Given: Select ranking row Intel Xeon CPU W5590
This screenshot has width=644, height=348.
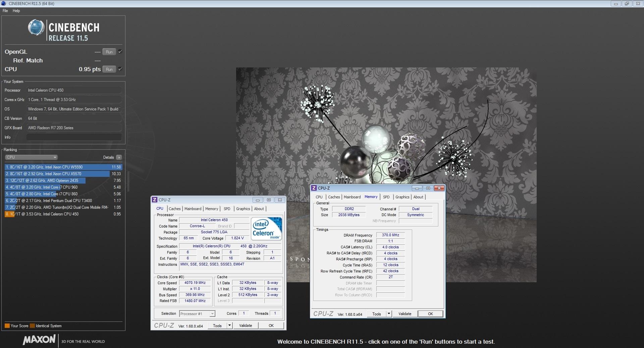Looking at the screenshot, I should (63, 167).
